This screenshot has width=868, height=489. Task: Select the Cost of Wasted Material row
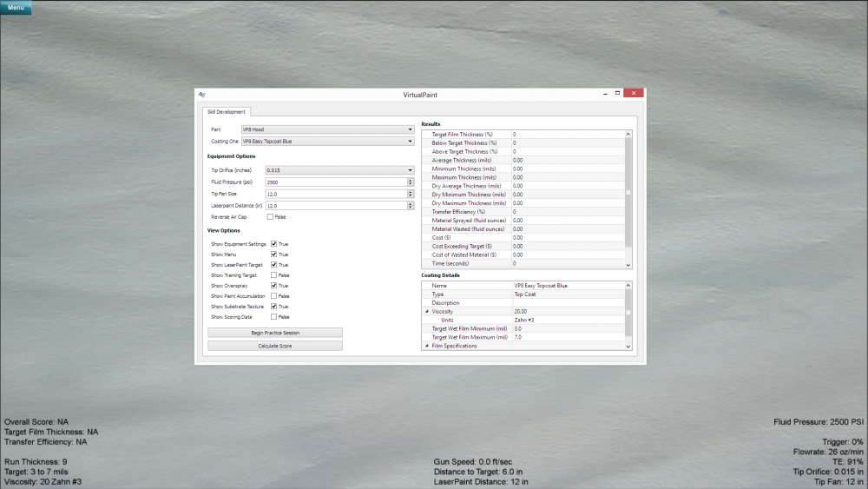pos(523,254)
